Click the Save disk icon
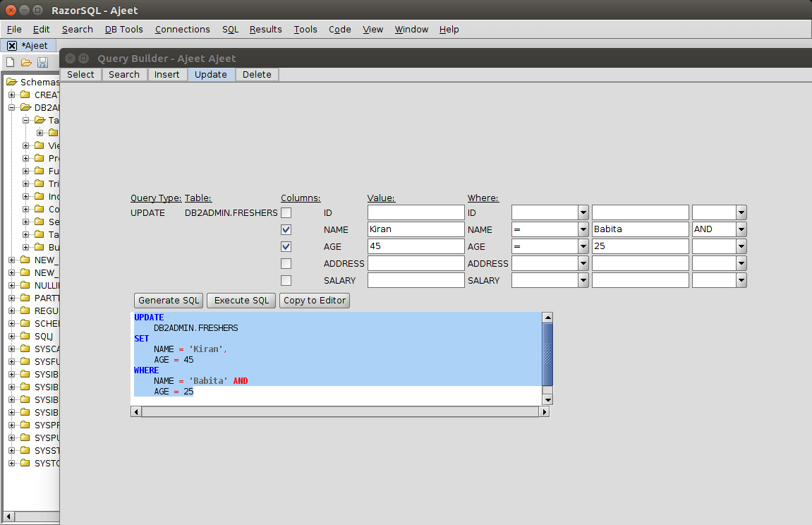812x525 pixels. (42, 63)
